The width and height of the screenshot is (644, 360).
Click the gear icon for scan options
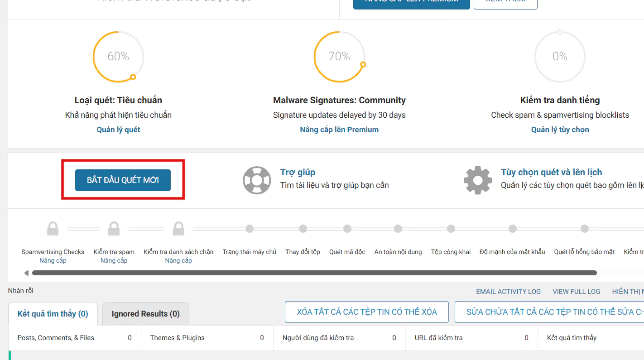coord(478,180)
